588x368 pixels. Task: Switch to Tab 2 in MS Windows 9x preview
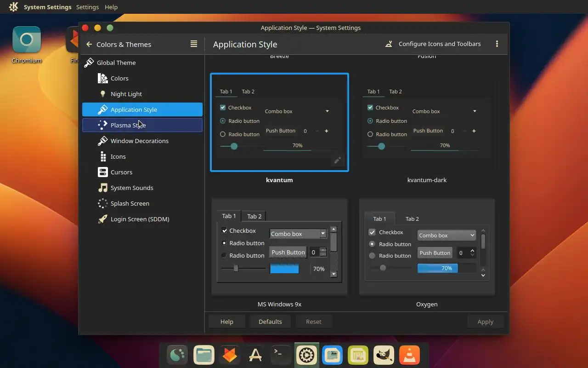click(254, 216)
